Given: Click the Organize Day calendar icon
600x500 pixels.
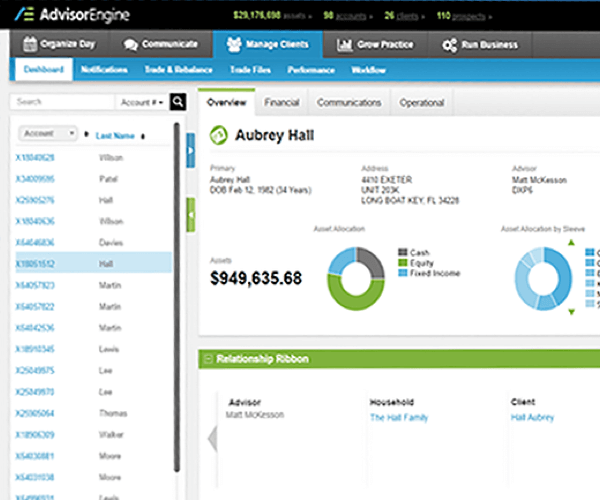Looking at the screenshot, I should click(x=30, y=45).
